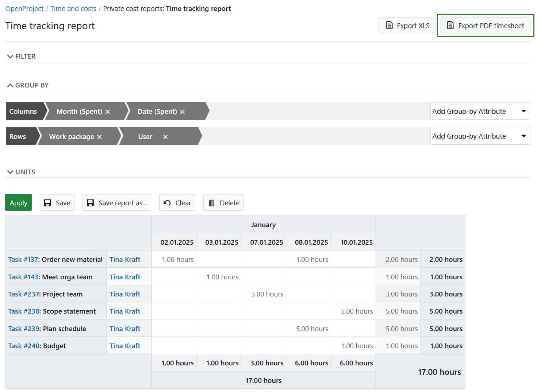Image resolution: width=537 pixels, height=392 pixels.
Task: Click the Export XLS file icon
Action: pos(390,26)
